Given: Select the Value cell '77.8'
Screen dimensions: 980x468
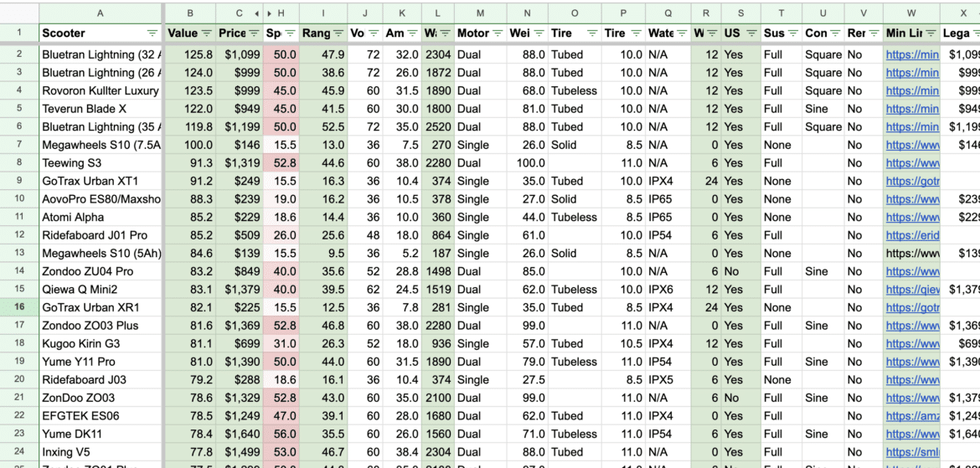Looking at the screenshot, I should (190, 452).
